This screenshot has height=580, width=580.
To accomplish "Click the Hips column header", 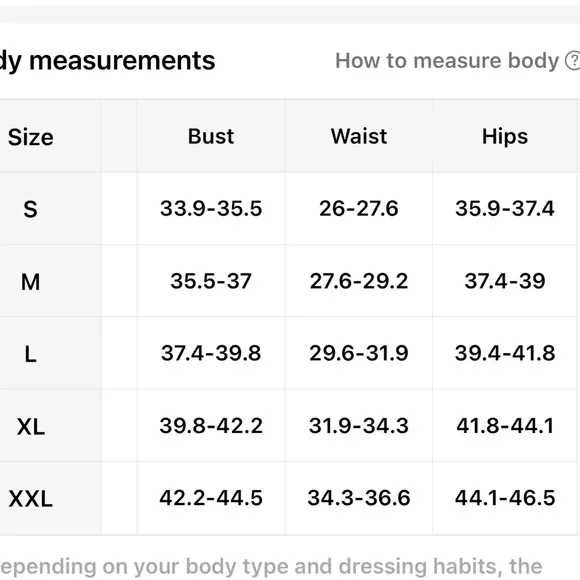I will click(505, 137).
